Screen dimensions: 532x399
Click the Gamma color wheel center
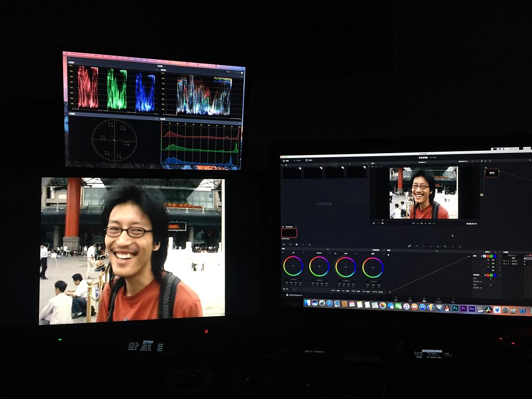click(319, 266)
